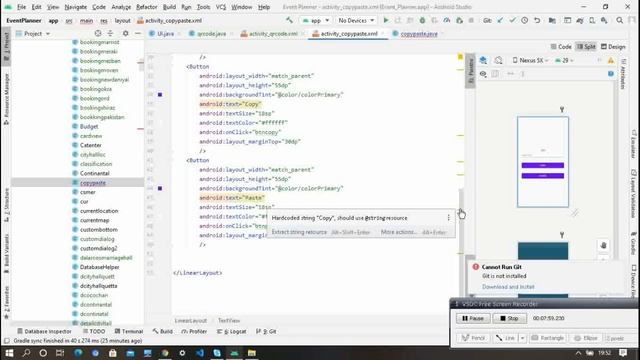This screenshot has width=640, height=360.
Task: Click Download and install Git link
Action: (x=508, y=287)
